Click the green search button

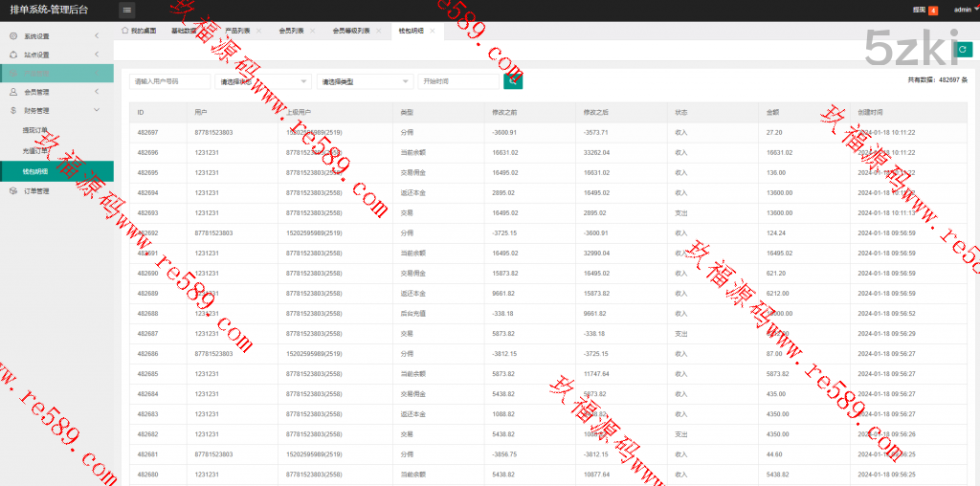[513, 81]
